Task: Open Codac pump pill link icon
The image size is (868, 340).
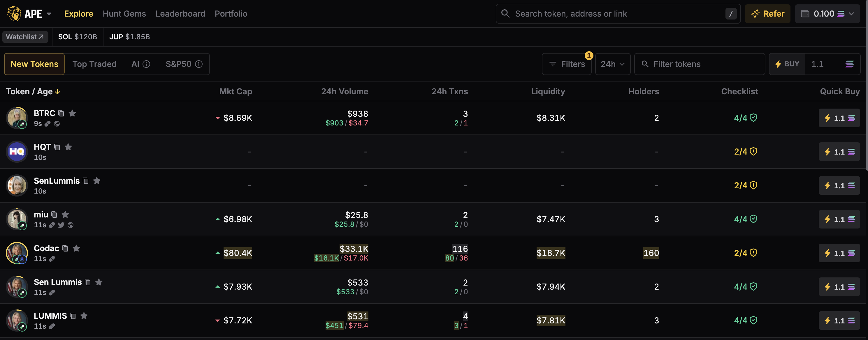Action: [52, 259]
